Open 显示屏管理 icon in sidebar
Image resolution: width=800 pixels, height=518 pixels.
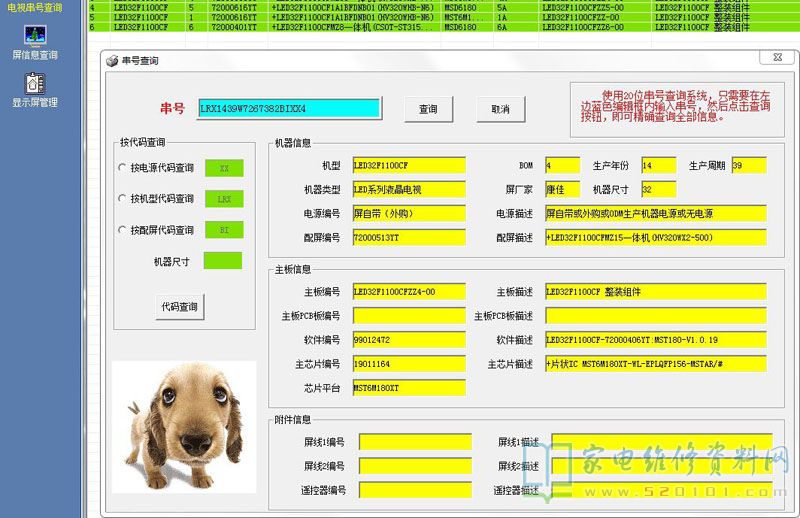[35, 82]
